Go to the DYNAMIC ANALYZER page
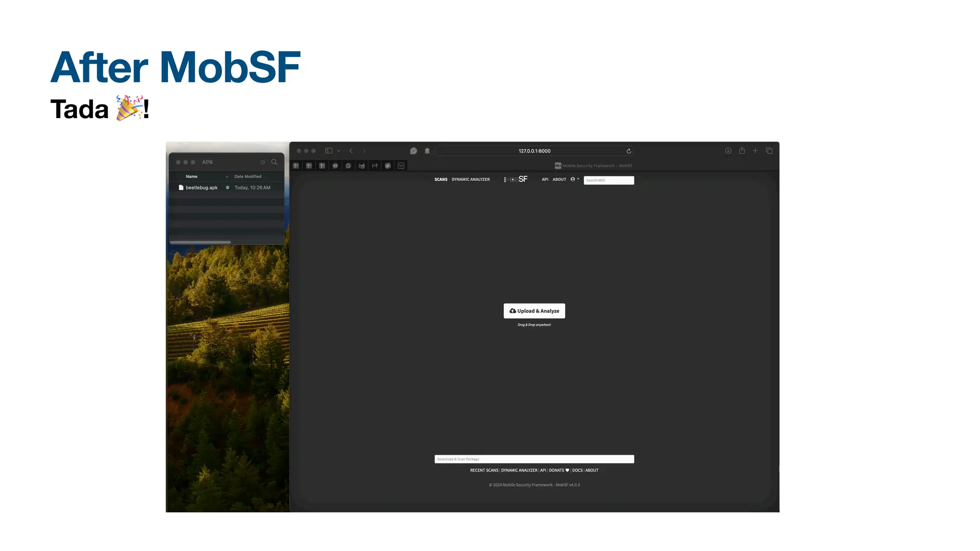The height and width of the screenshot is (551, 980). click(470, 179)
